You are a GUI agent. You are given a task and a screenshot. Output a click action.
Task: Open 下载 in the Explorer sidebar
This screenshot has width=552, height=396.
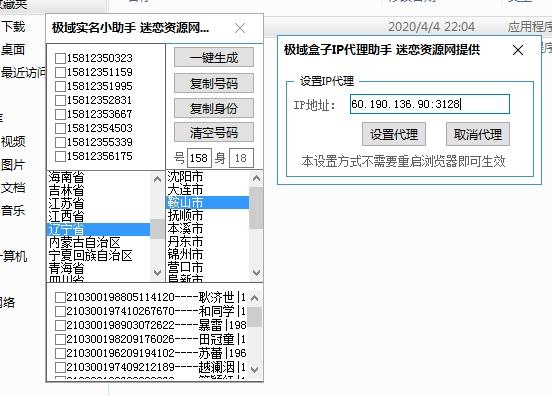pyautogui.click(x=13, y=26)
